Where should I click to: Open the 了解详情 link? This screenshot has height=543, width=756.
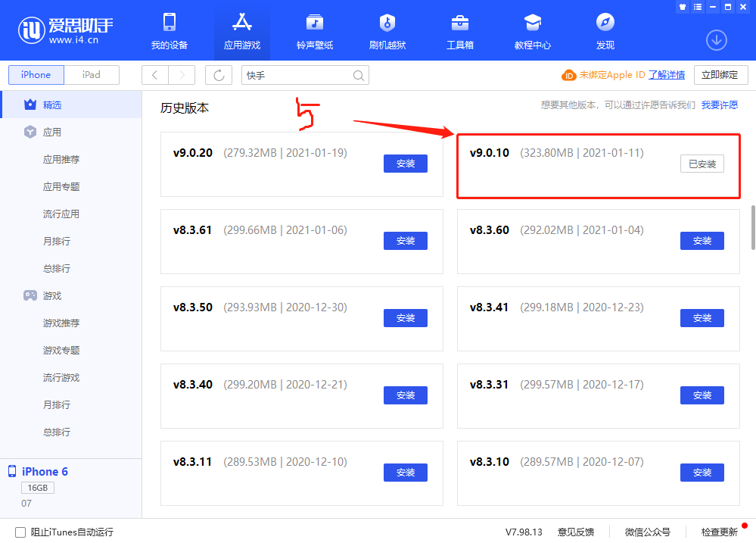[667, 75]
